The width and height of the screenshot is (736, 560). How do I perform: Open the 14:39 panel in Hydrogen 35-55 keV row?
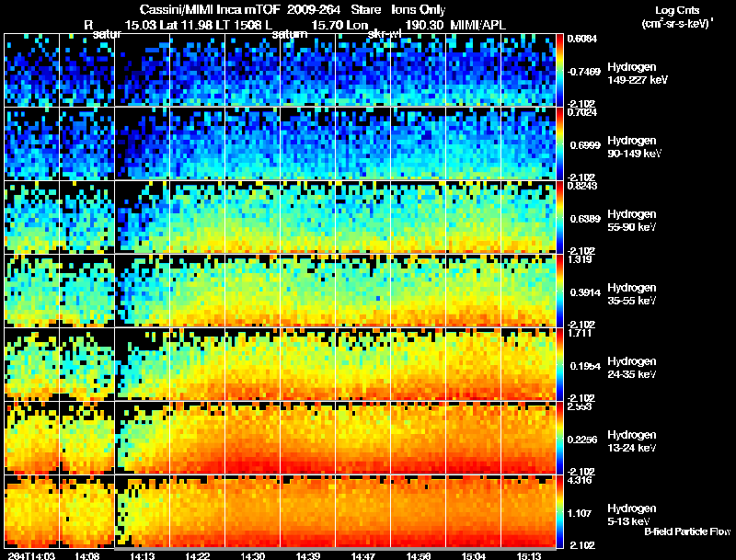pos(308,291)
